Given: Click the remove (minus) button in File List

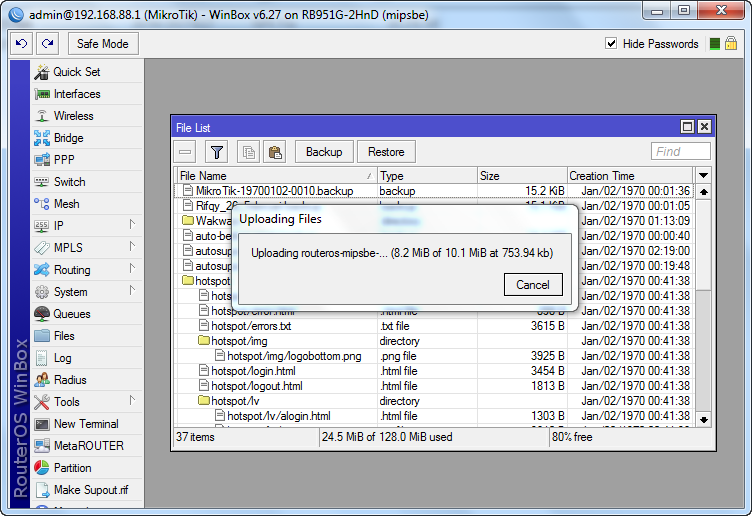Looking at the screenshot, I should pos(185,152).
